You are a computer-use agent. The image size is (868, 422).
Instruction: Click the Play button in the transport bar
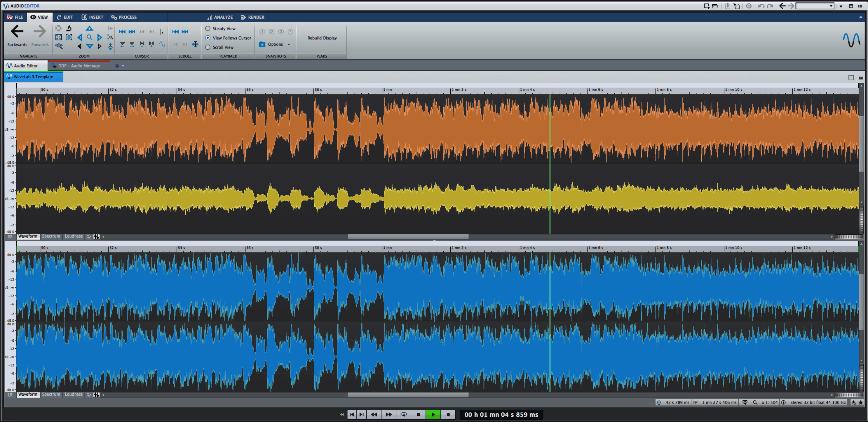click(433, 415)
